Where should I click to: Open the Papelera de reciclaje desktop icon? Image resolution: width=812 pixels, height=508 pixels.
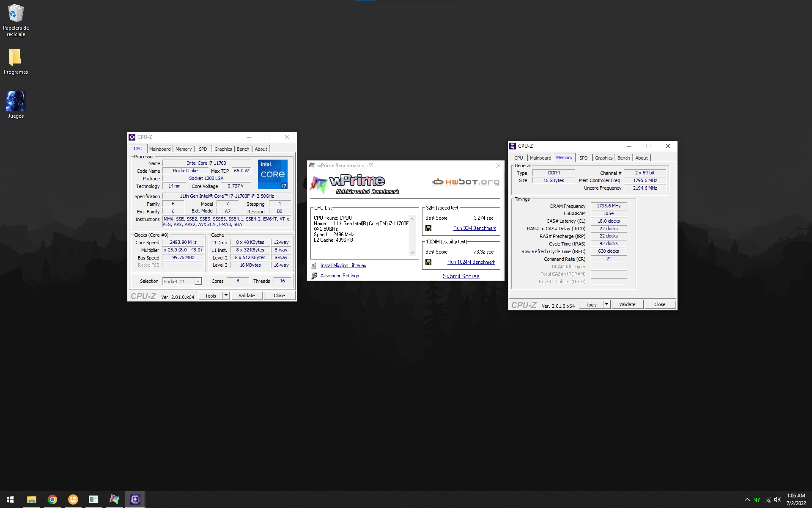pos(16,20)
